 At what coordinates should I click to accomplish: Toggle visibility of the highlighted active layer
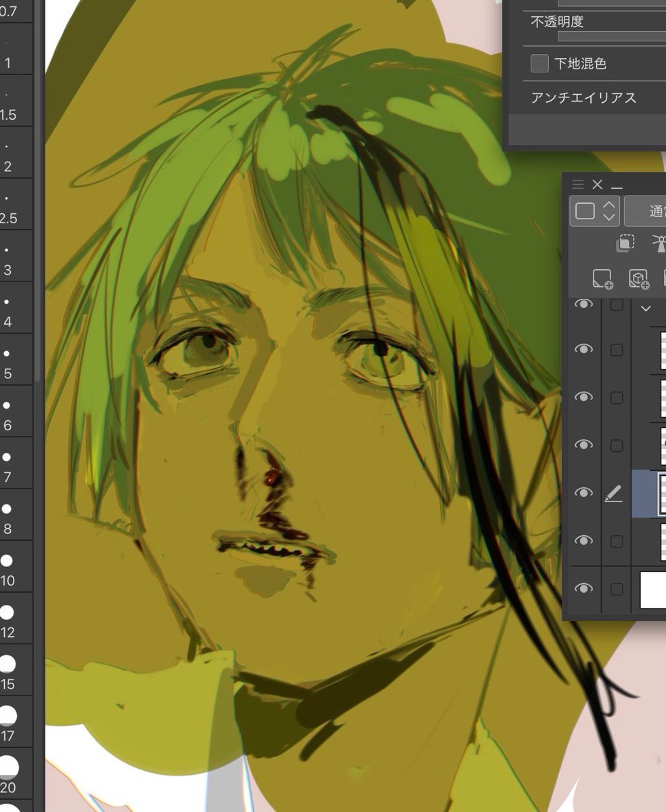583,493
